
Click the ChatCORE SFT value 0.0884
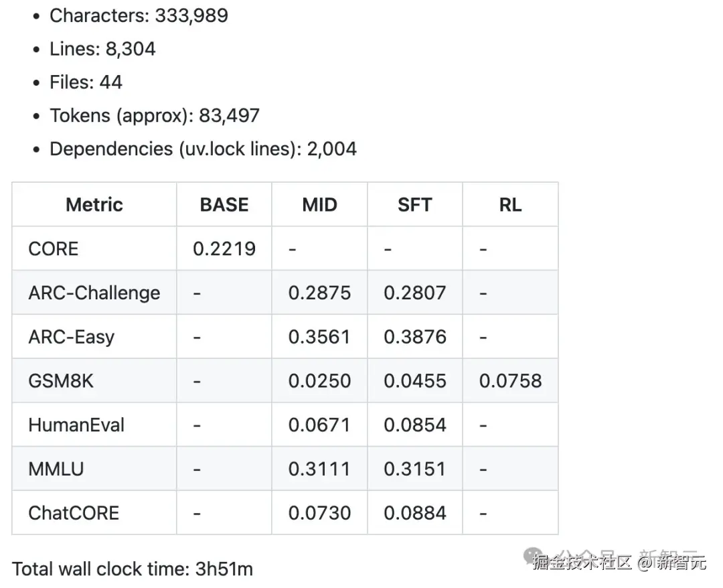[x=414, y=514]
